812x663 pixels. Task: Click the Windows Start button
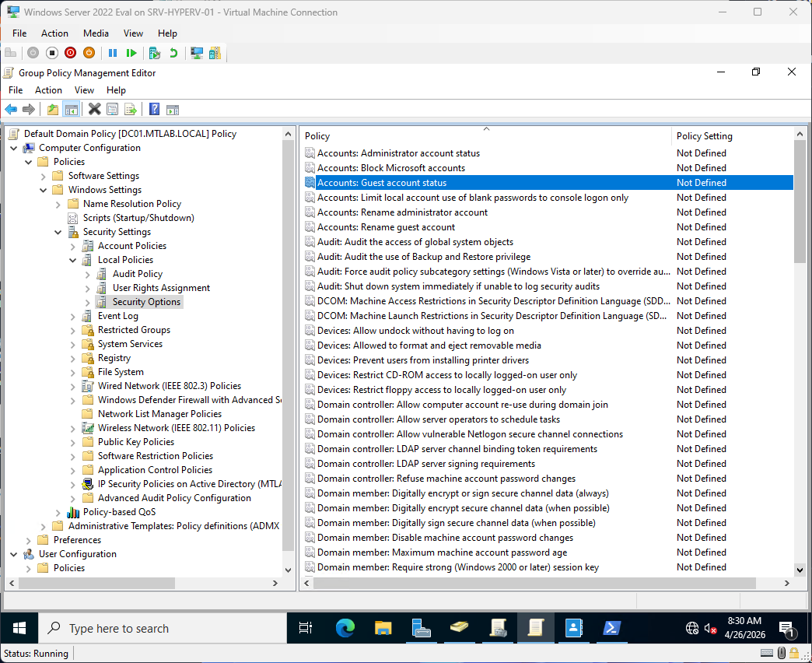point(19,628)
